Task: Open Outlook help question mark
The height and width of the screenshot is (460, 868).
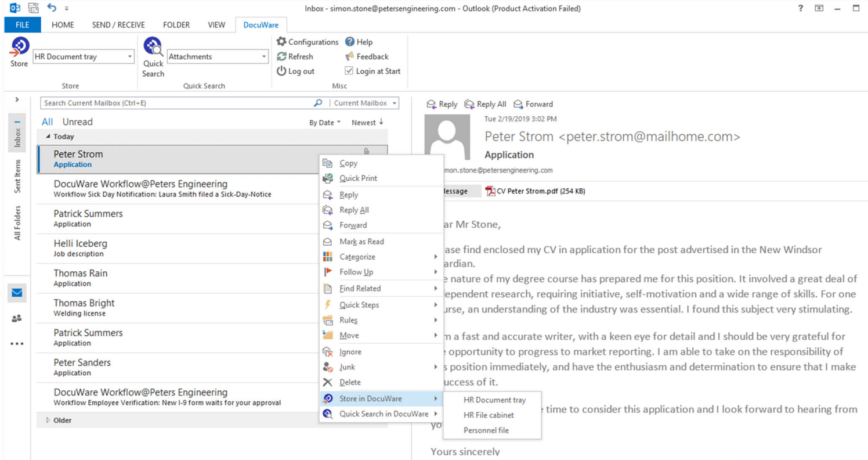Action: (x=801, y=8)
